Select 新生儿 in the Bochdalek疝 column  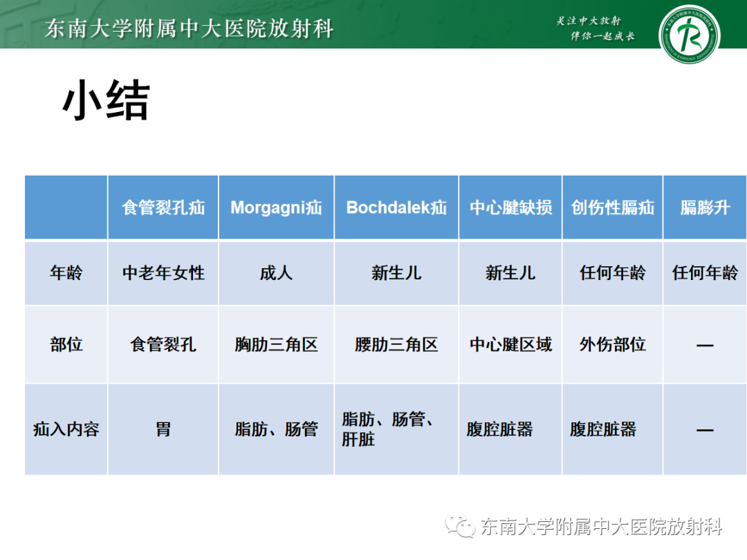(396, 273)
